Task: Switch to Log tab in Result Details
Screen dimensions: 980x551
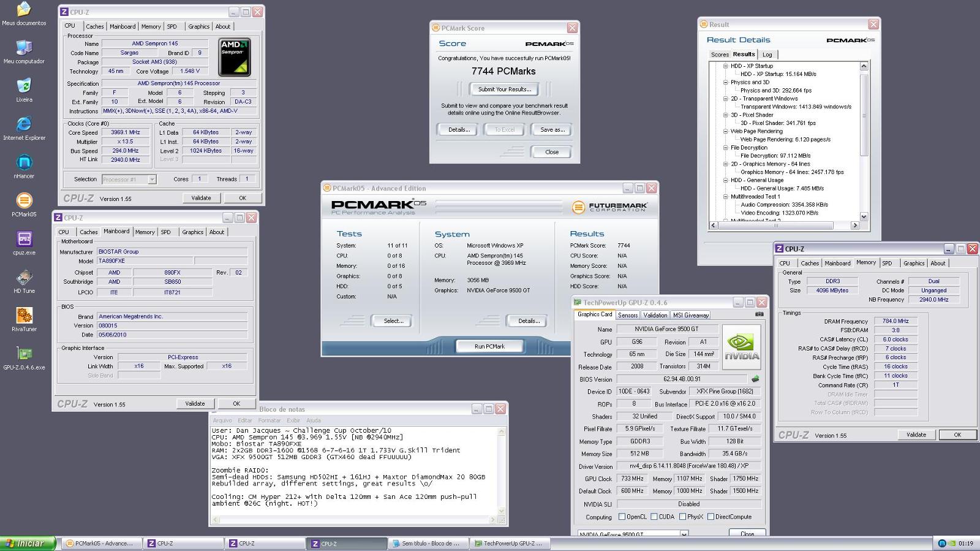Action: pos(767,55)
